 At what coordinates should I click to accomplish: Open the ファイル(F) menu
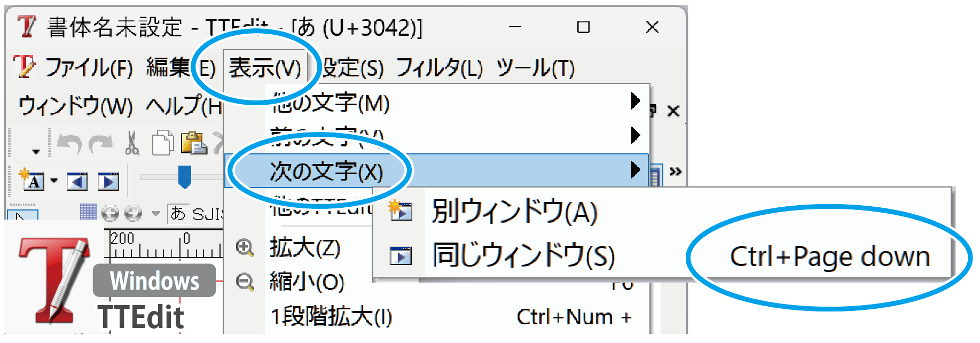88,68
